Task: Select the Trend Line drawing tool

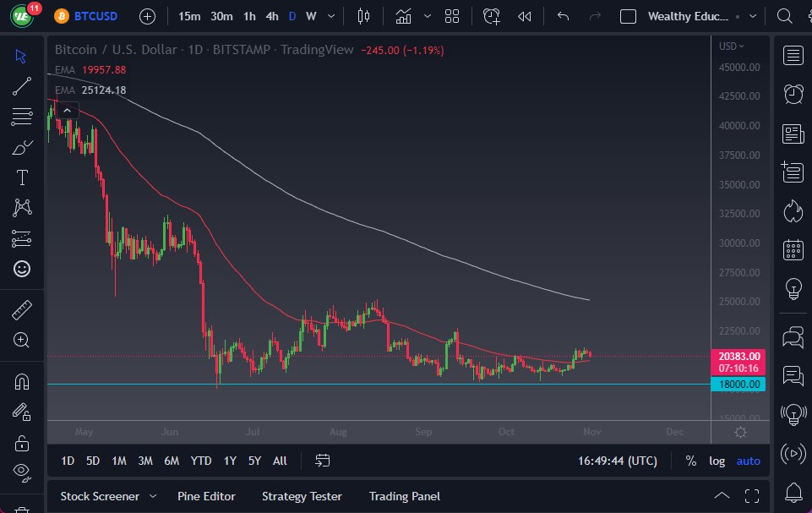Action: [23, 85]
